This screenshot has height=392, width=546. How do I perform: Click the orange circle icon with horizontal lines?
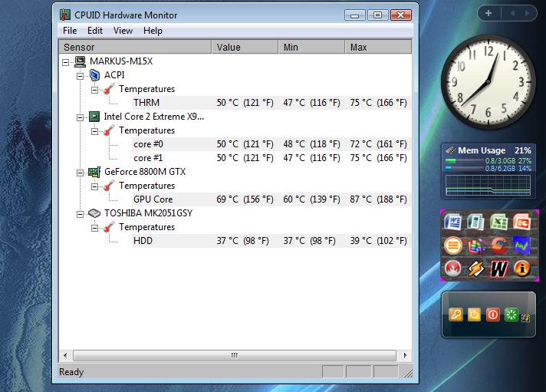coord(453,245)
